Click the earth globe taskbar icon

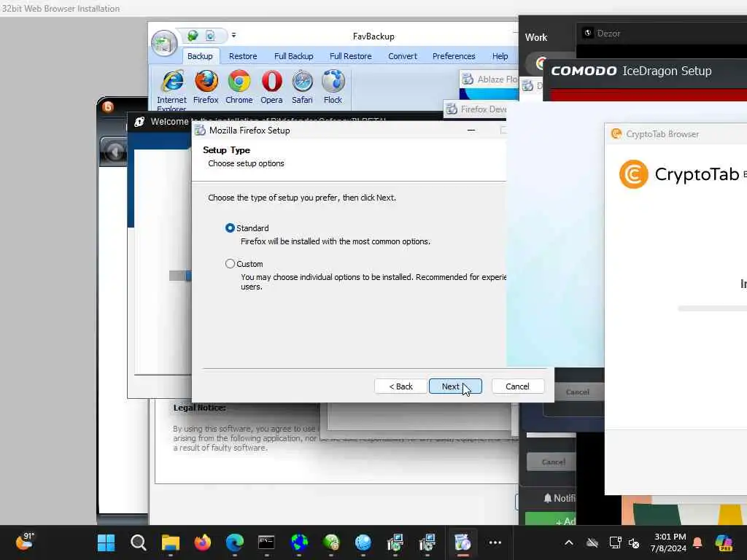click(299, 542)
